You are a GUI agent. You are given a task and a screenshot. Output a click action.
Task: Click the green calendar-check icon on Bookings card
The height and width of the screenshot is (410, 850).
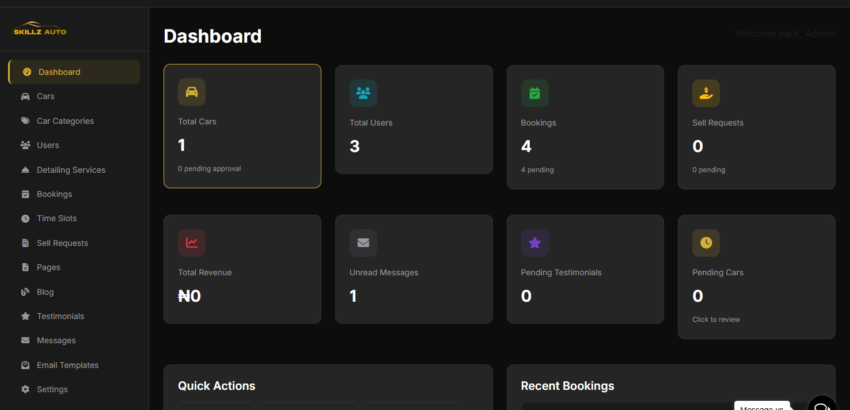point(535,93)
